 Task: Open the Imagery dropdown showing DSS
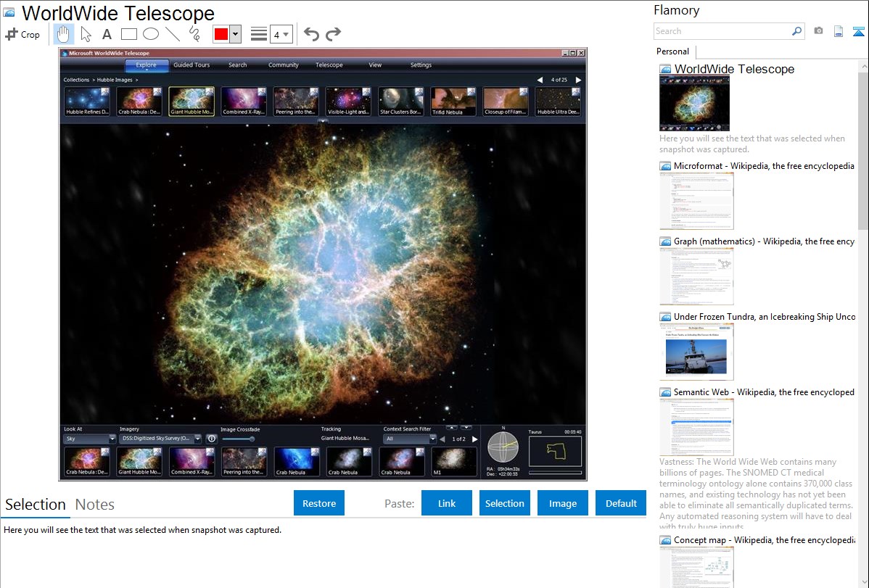click(160, 439)
